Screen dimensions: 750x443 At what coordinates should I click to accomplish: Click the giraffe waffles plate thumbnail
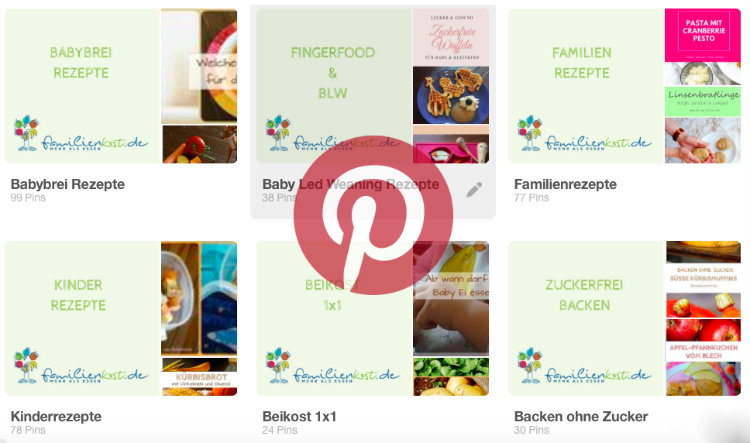click(451, 95)
